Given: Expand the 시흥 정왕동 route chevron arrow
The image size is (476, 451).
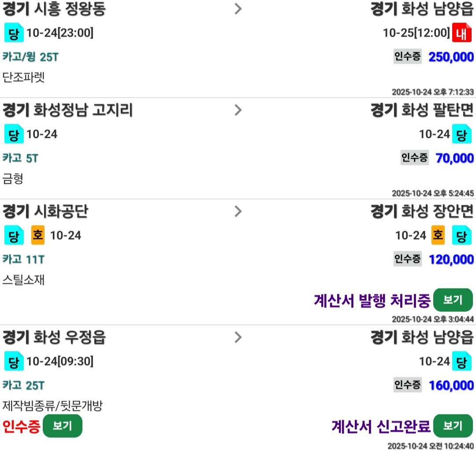Looking at the screenshot, I should pos(238,9).
